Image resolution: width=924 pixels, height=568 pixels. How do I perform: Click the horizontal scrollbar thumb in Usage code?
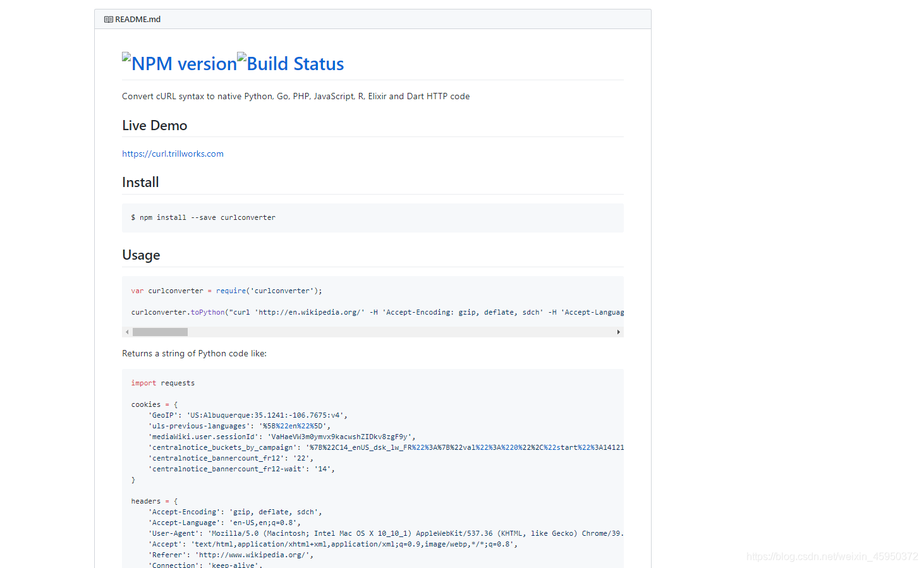160,332
